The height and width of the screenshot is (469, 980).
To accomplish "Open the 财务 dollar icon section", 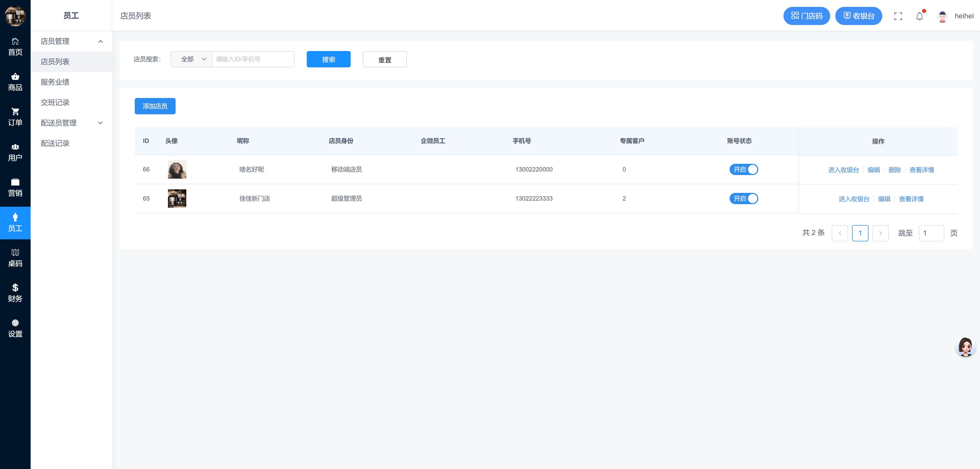I will 15,293.
